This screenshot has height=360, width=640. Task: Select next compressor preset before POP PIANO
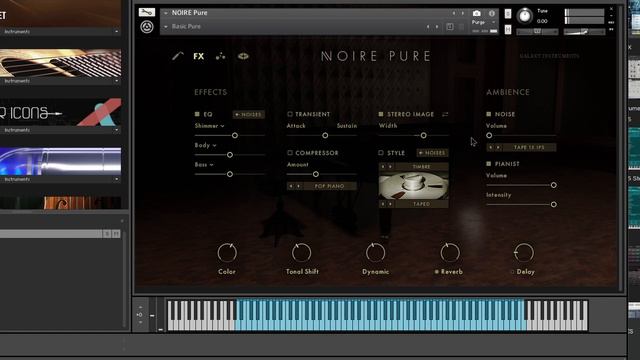click(x=298, y=186)
